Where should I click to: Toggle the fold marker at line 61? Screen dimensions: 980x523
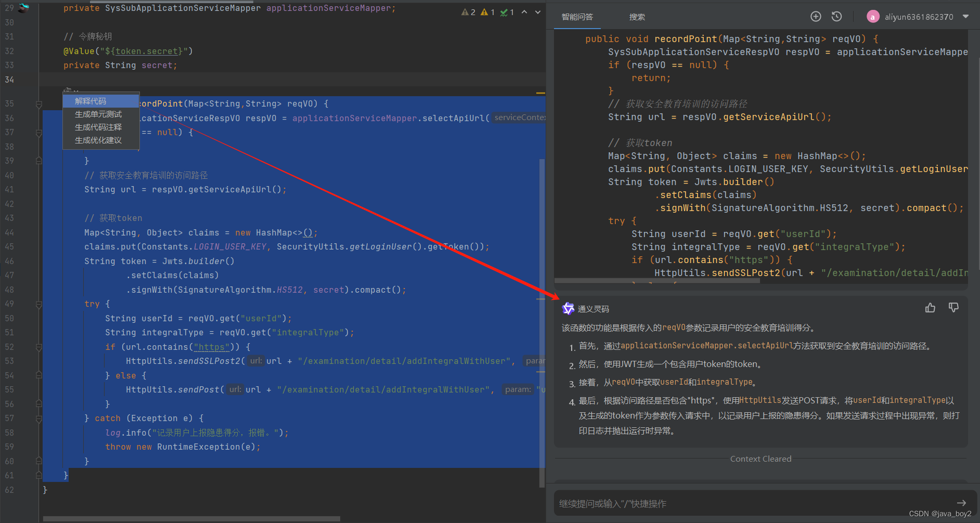pyautogui.click(x=38, y=475)
